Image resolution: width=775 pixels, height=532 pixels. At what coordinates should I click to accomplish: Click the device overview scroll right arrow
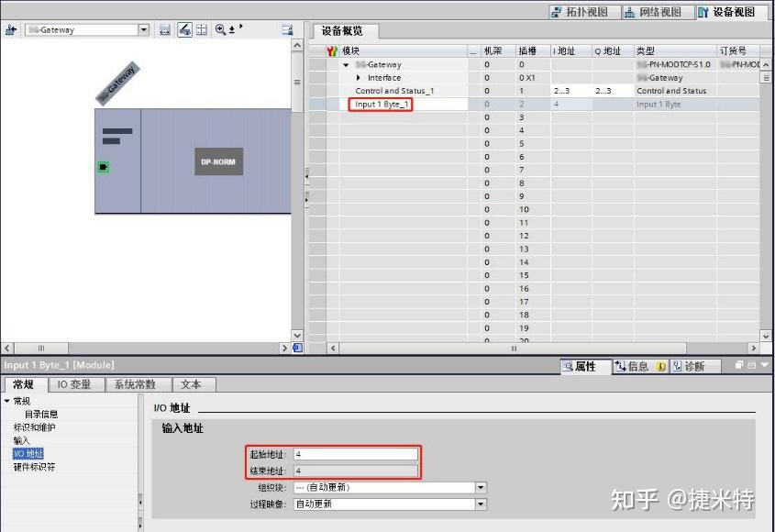(x=754, y=349)
